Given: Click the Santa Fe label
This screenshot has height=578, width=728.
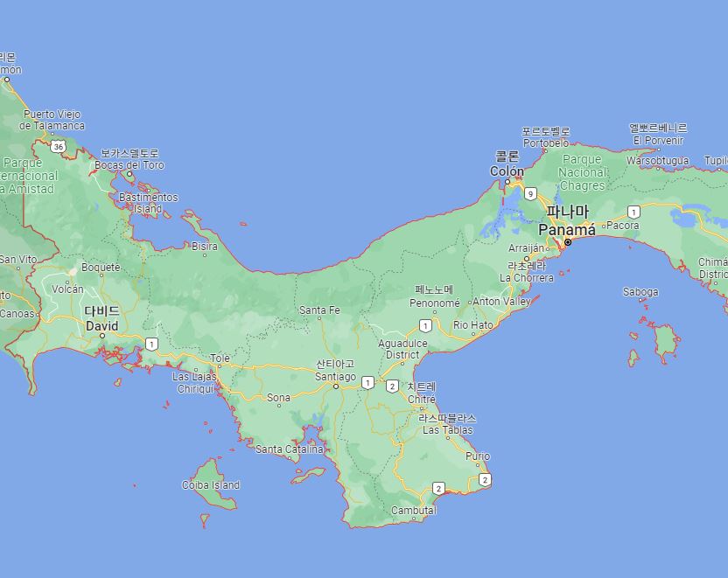Looking at the screenshot, I should 319,310.
